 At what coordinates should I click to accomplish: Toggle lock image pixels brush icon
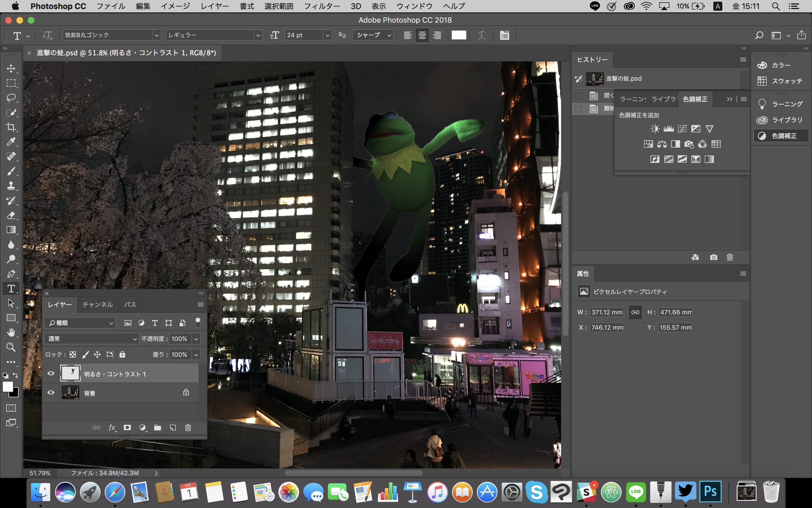click(85, 354)
